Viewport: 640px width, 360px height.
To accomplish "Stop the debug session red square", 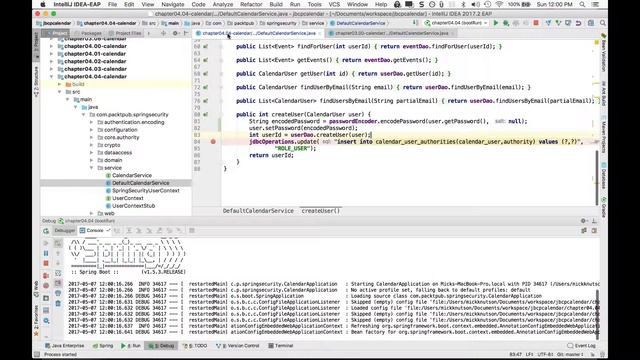I will pos(46,263).
